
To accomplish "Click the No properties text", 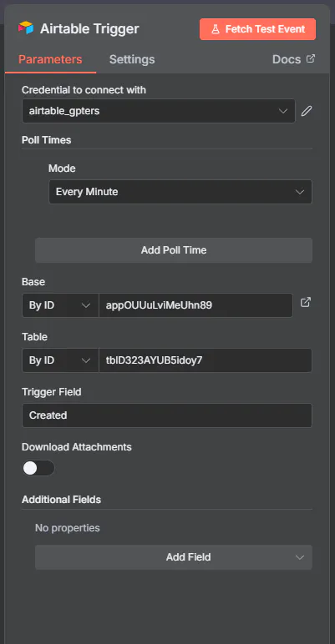I will [68, 528].
